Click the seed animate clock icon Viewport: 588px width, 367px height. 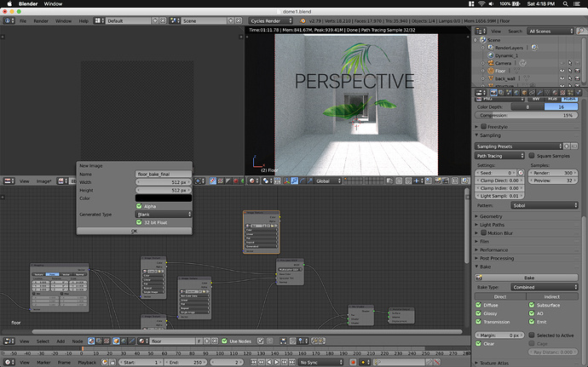521,173
